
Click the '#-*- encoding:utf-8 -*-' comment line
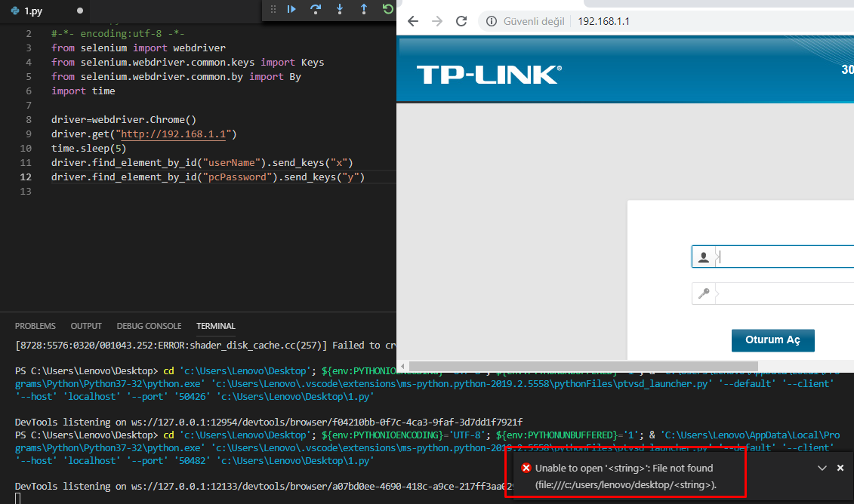coord(118,34)
